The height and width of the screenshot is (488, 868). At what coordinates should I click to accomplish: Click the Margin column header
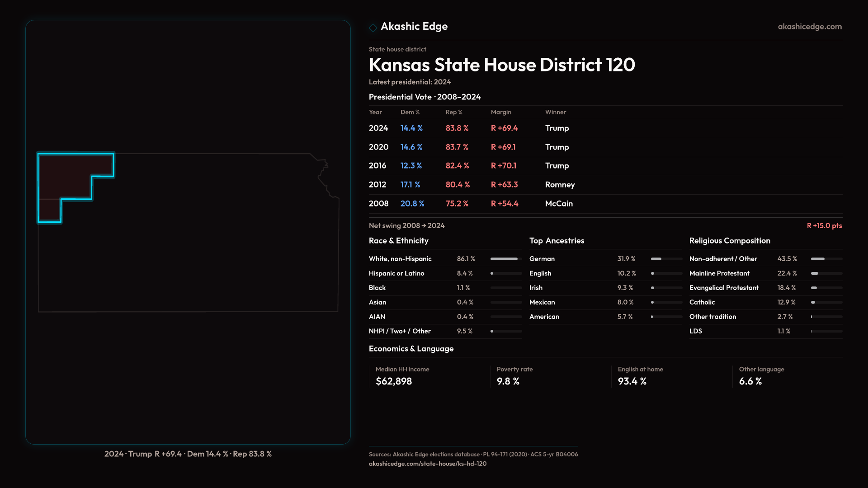pyautogui.click(x=500, y=112)
